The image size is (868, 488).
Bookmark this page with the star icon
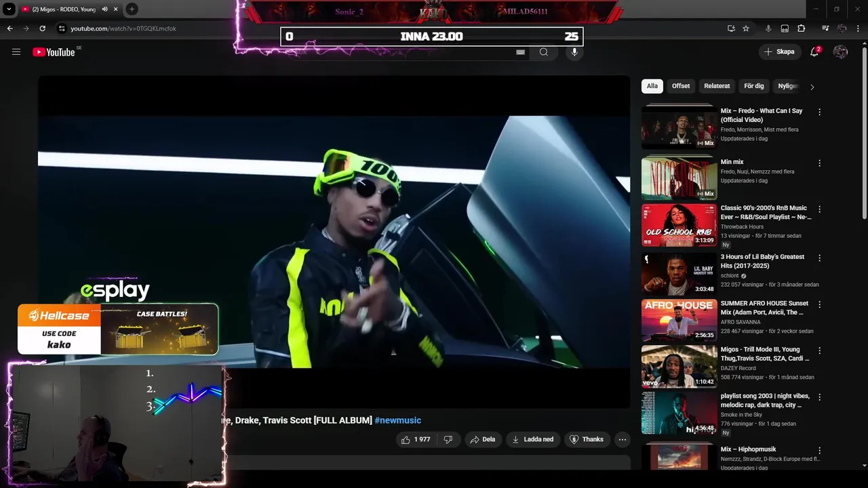(746, 28)
